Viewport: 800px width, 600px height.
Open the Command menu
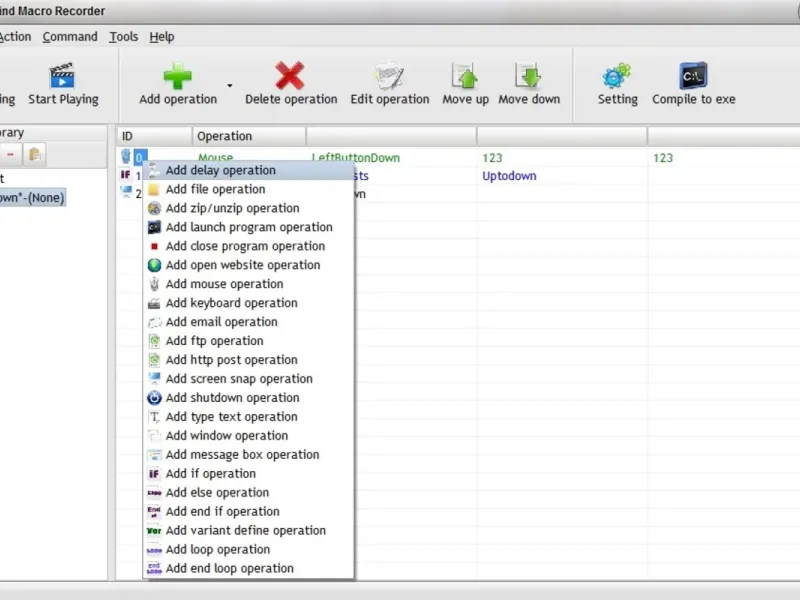tap(70, 37)
